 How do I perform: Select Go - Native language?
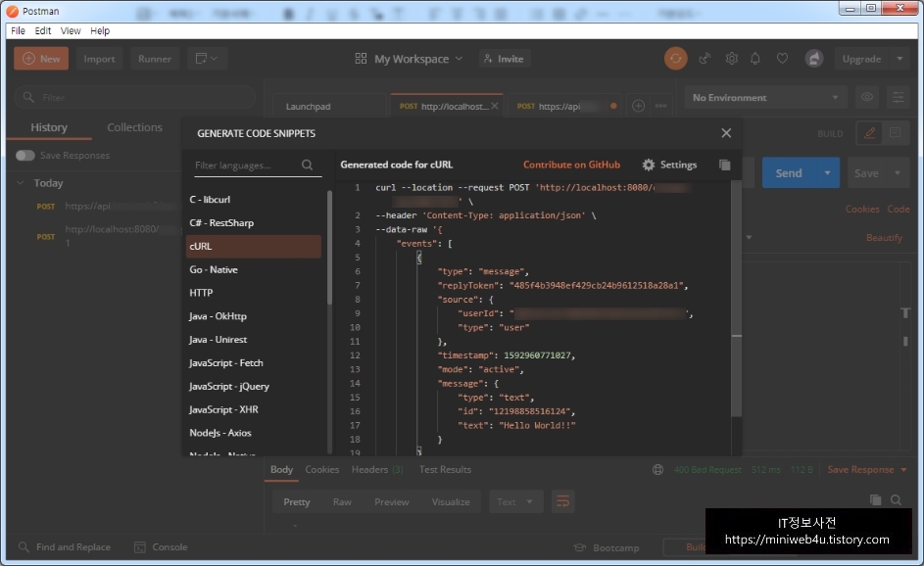pyautogui.click(x=254, y=269)
